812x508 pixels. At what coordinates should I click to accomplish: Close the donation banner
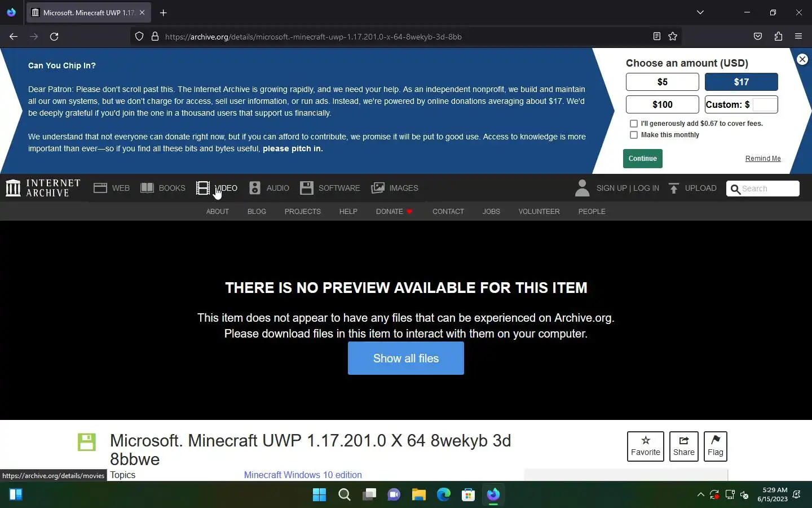point(802,59)
